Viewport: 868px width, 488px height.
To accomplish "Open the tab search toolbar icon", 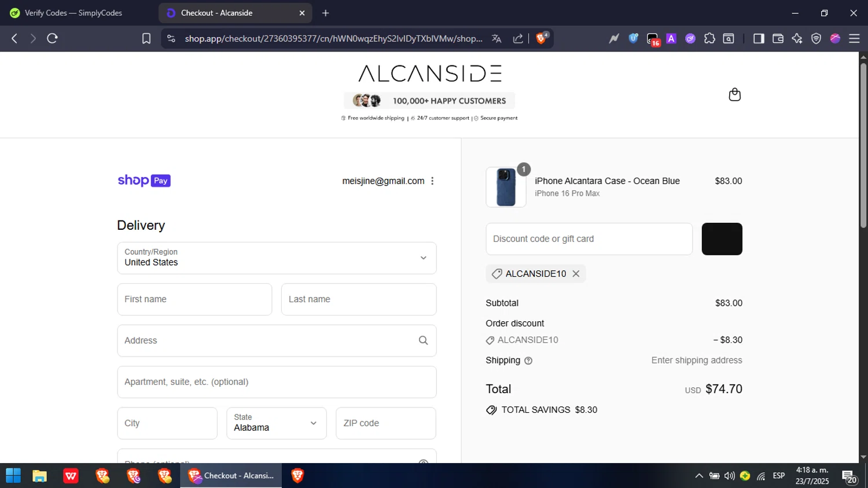I will click(729, 38).
